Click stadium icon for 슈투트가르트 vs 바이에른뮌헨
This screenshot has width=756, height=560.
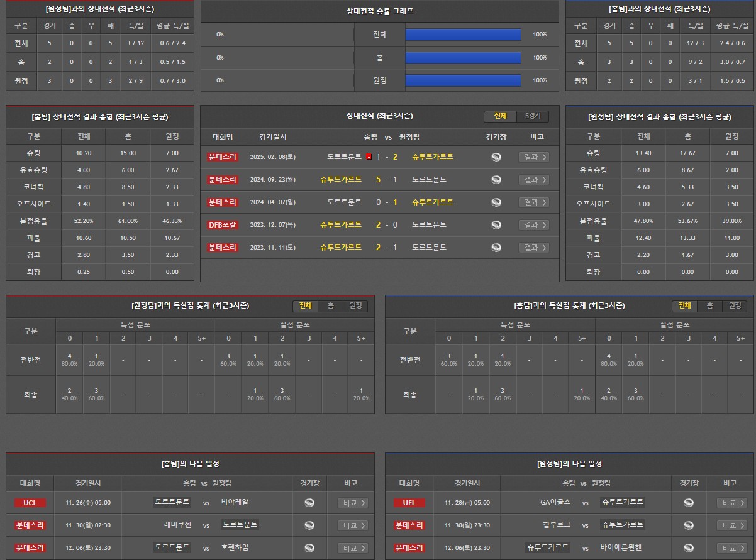click(x=689, y=548)
